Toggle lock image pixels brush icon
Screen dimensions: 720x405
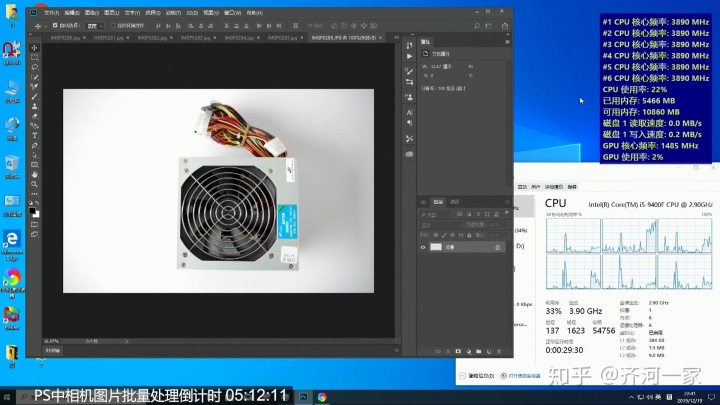[x=444, y=235]
